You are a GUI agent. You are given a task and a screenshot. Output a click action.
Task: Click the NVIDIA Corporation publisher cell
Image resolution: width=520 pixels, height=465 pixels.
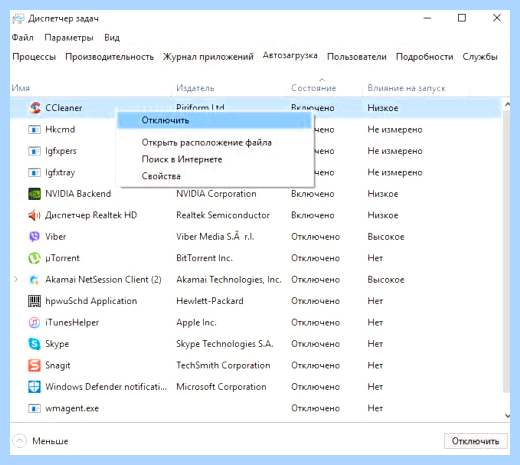[x=216, y=194]
